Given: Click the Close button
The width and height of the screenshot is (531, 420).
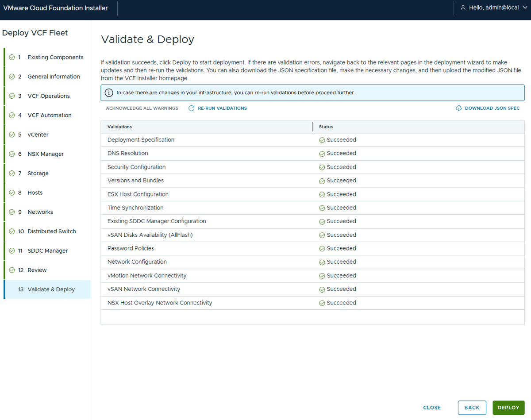Looking at the screenshot, I should [432, 408].
